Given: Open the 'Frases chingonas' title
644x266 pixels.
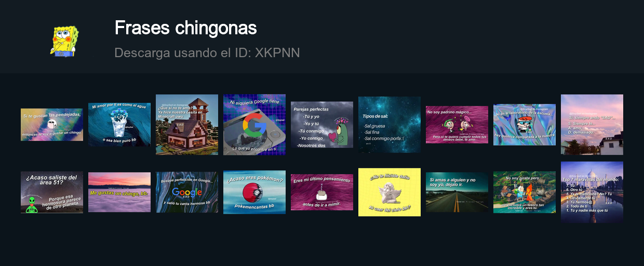Looking at the screenshot, I should point(185,28).
